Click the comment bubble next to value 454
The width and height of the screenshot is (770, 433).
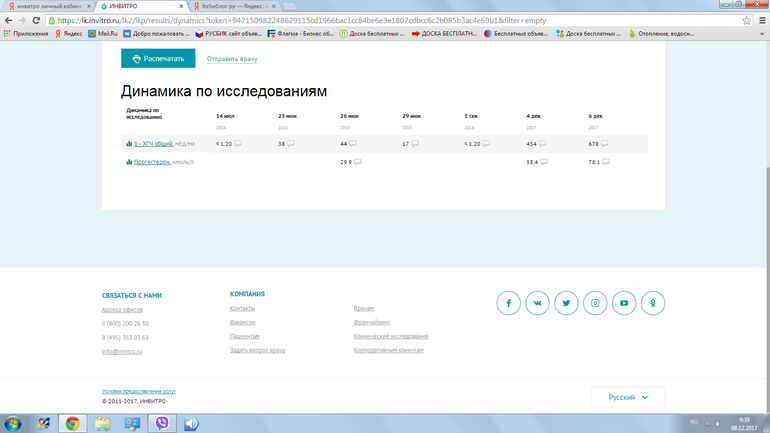point(545,144)
